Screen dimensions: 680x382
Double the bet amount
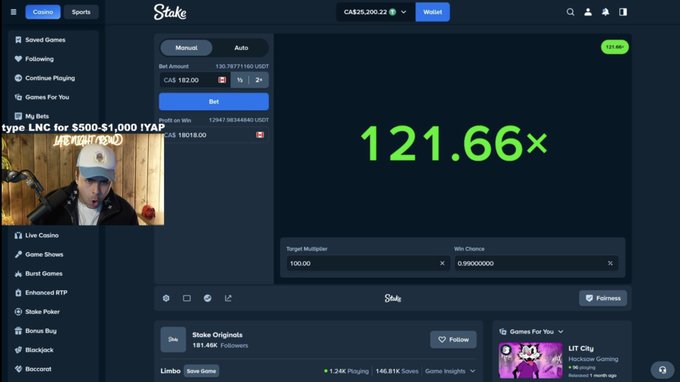pyautogui.click(x=259, y=80)
